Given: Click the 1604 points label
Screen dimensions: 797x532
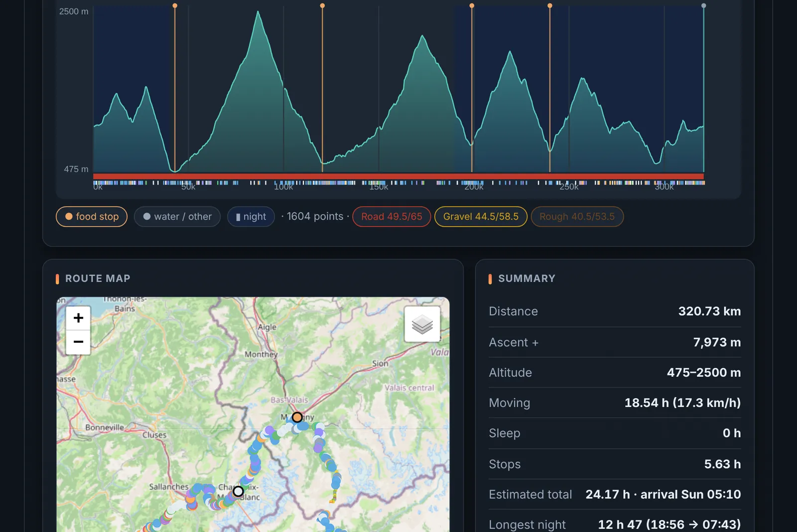Looking at the screenshot, I should [315, 216].
